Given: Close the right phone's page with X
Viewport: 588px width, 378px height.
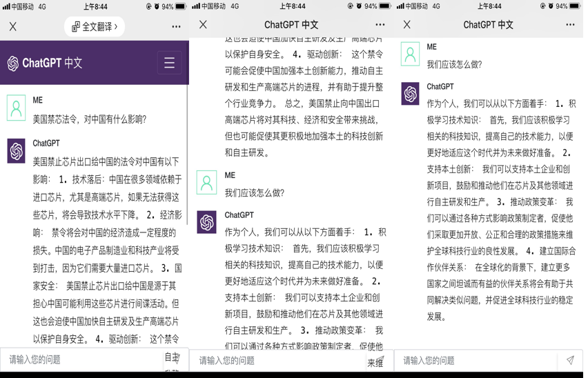Looking at the screenshot, I should [x=407, y=25].
